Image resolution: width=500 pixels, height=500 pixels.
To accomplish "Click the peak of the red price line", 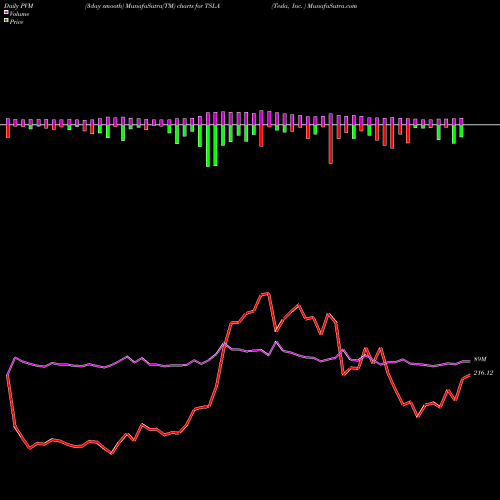I will click(269, 293).
